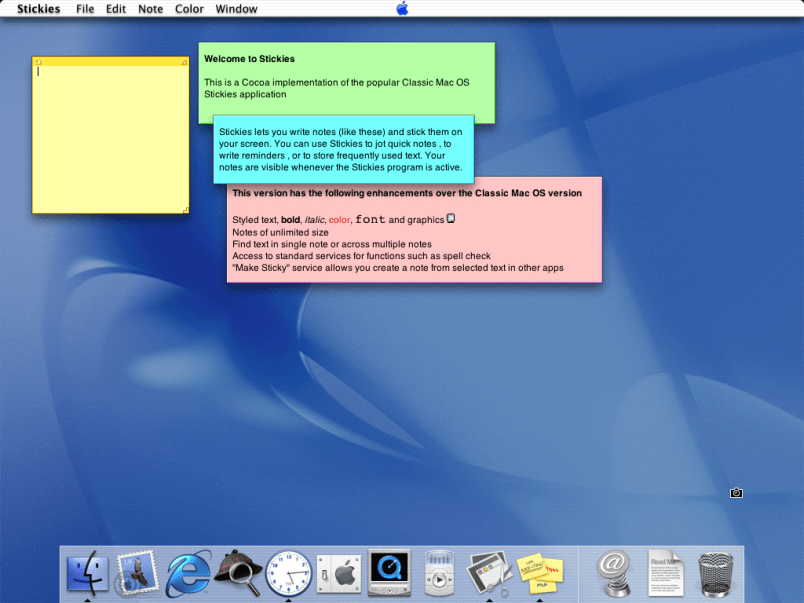Open System Preferences from the dock
Viewport: 804px width, 603px height.
coord(338,574)
